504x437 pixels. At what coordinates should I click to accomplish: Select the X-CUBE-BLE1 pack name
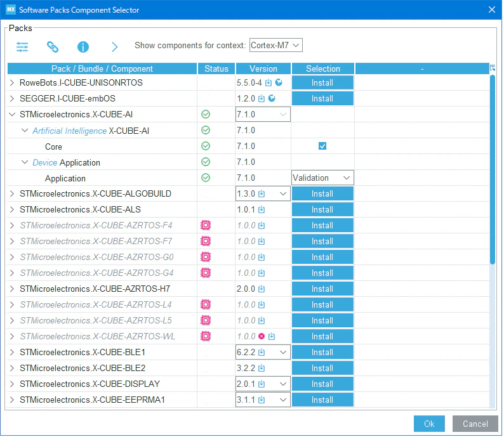[x=83, y=353]
